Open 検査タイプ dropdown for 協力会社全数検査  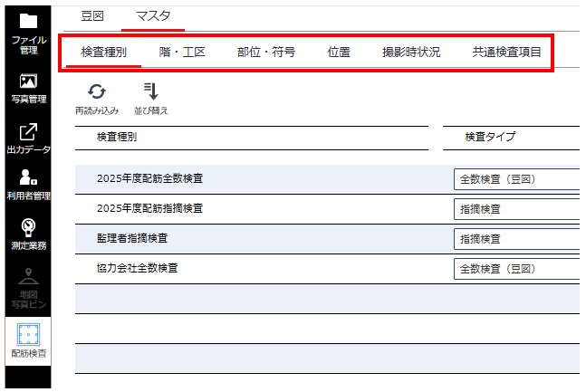(x=517, y=269)
